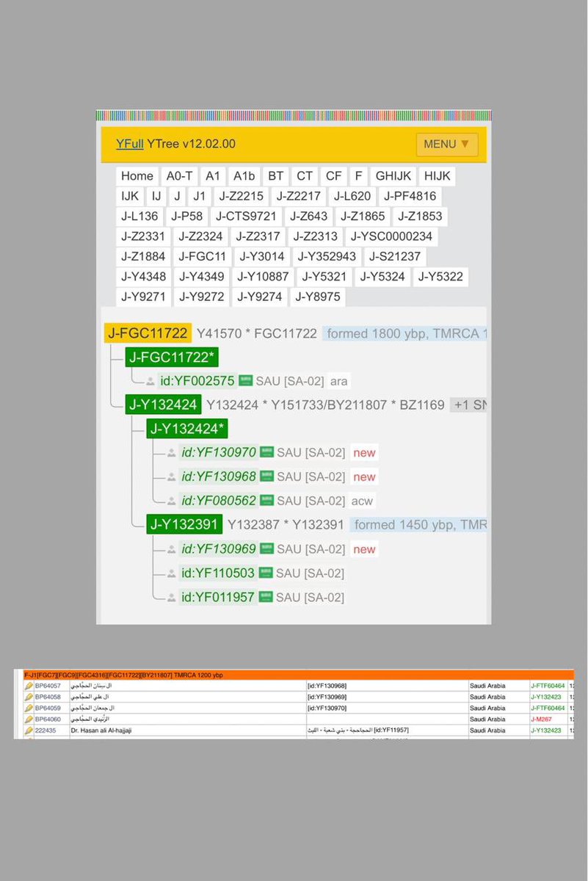Open sample id:YF011957
Image resolution: width=588 pixels, height=881 pixels.
(x=218, y=597)
